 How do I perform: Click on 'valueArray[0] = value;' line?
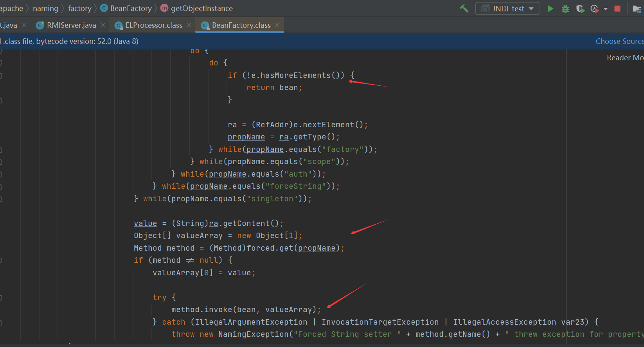204,273
